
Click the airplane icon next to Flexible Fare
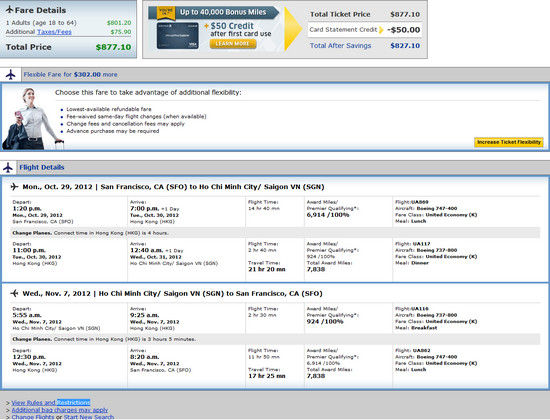point(11,75)
